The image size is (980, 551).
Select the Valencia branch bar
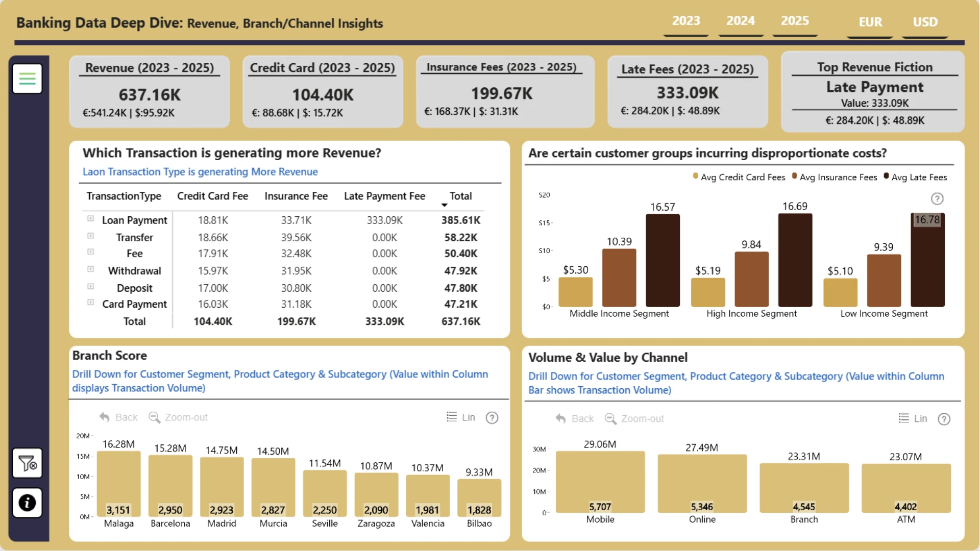point(428,496)
